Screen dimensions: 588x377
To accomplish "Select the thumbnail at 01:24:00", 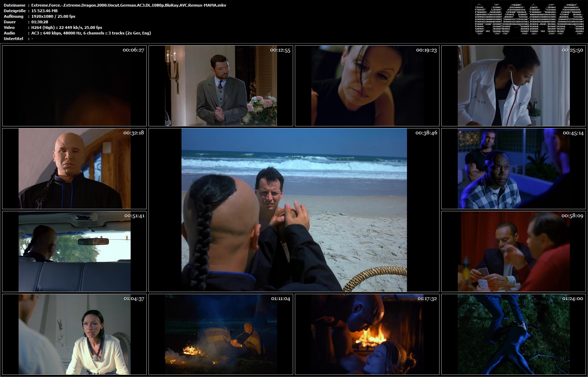I will tap(513, 334).
